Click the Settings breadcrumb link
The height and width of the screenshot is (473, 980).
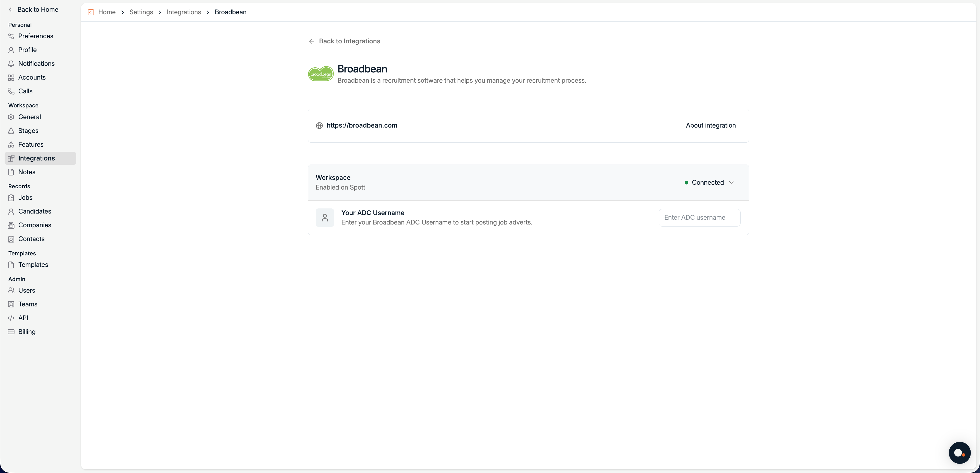point(141,12)
